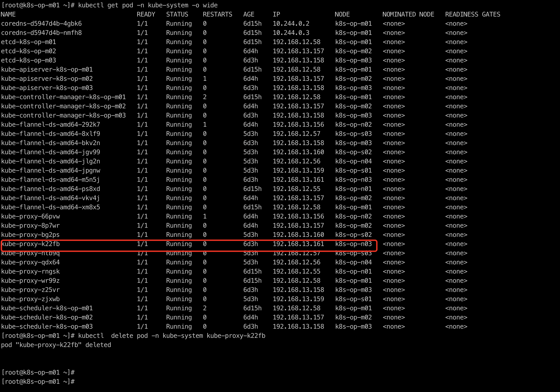Click restart count 1 for kube-apiserver-k8s-op-m02
The height and width of the screenshot is (392, 560).
[x=205, y=79]
